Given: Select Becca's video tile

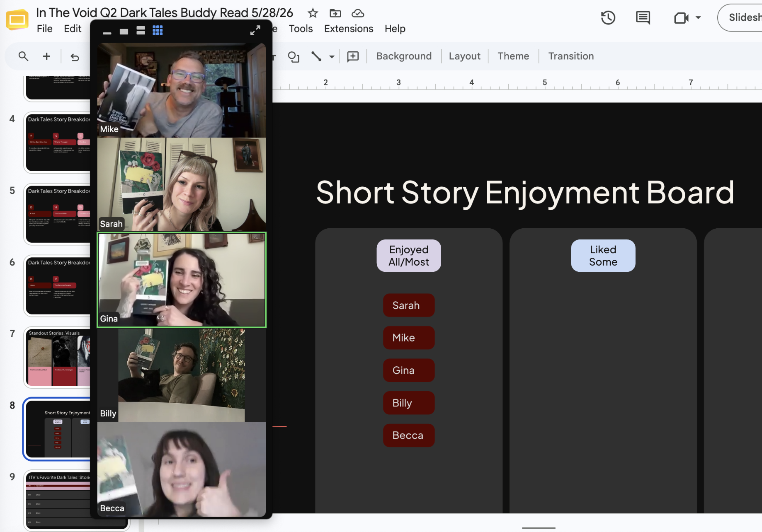Looking at the screenshot, I should pos(182,469).
